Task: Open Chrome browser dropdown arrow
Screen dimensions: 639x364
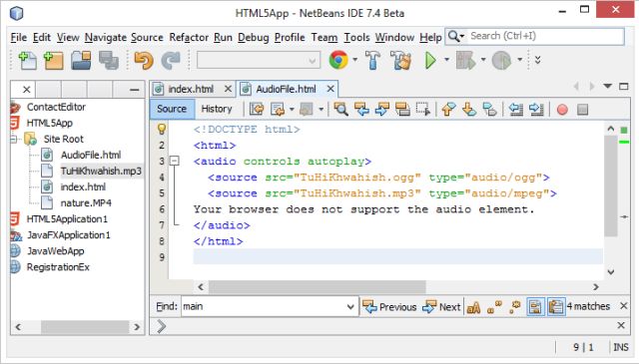Action: (x=355, y=60)
